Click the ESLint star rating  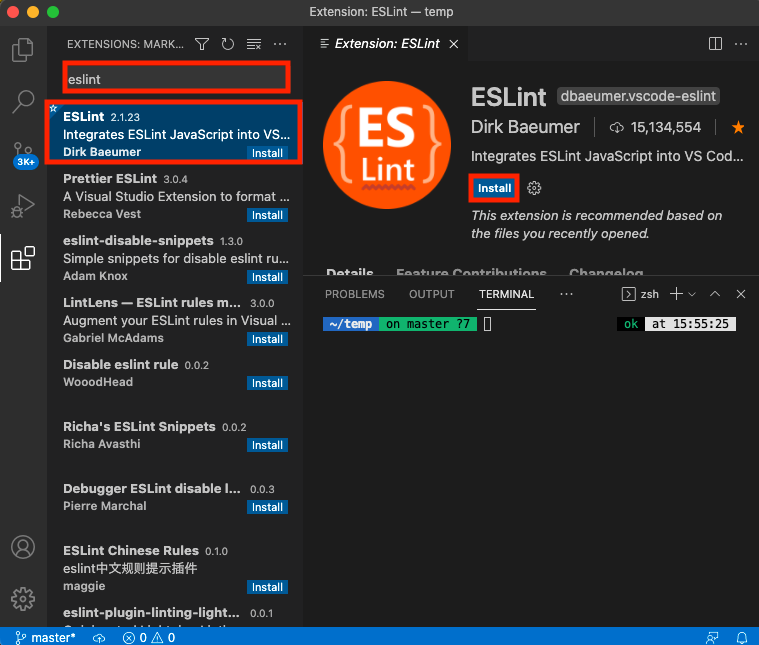[738, 127]
